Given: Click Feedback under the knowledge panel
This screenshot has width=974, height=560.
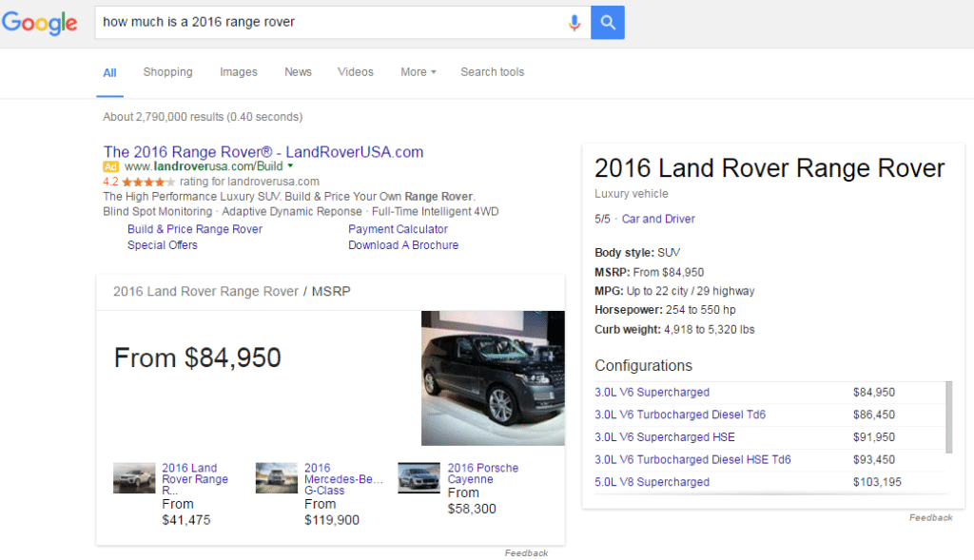Looking at the screenshot, I should [930, 518].
